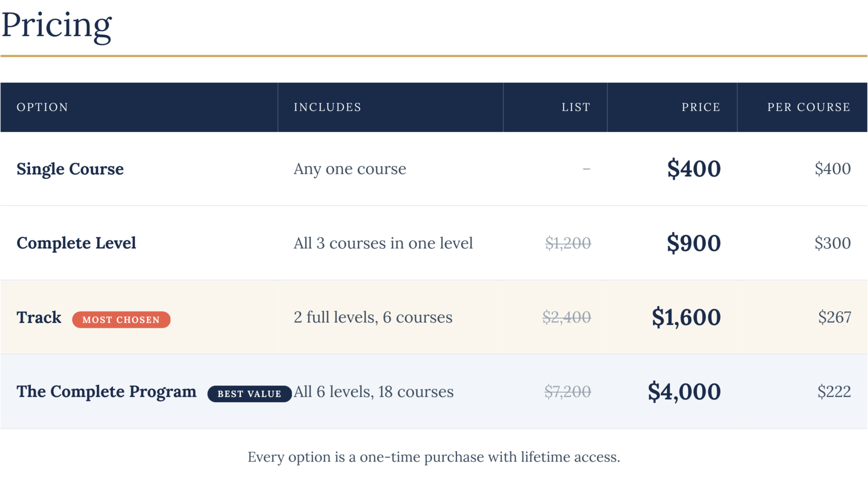Viewport: 868px width, 477px height.
Task: Click the struck-through $7,200 list price
Action: (x=568, y=392)
